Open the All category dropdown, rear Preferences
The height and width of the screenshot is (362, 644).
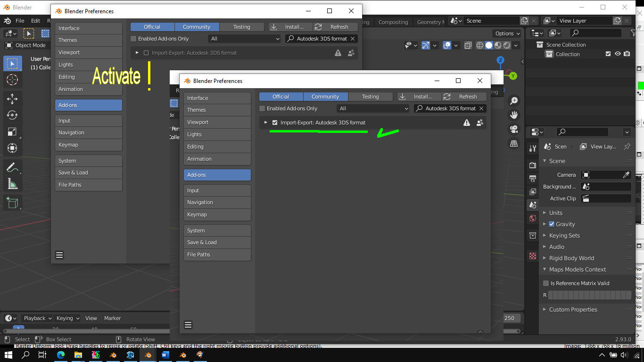click(245, 39)
